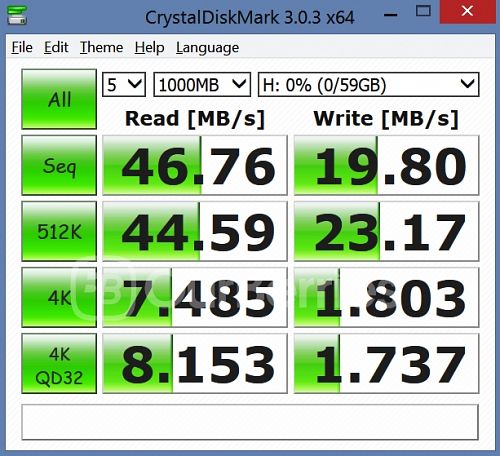500x456 pixels.
Task: Click the empty comment field at the bottom
Action: click(x=250, y=422)
